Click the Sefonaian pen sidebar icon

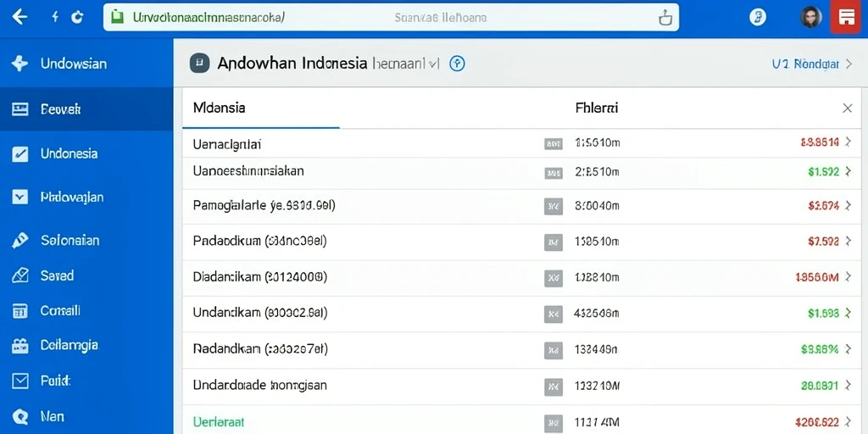[x=20, y=240]
